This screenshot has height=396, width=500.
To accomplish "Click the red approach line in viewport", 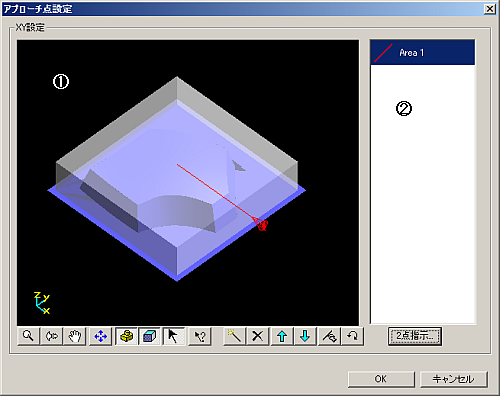I will (x=217, y=194).
